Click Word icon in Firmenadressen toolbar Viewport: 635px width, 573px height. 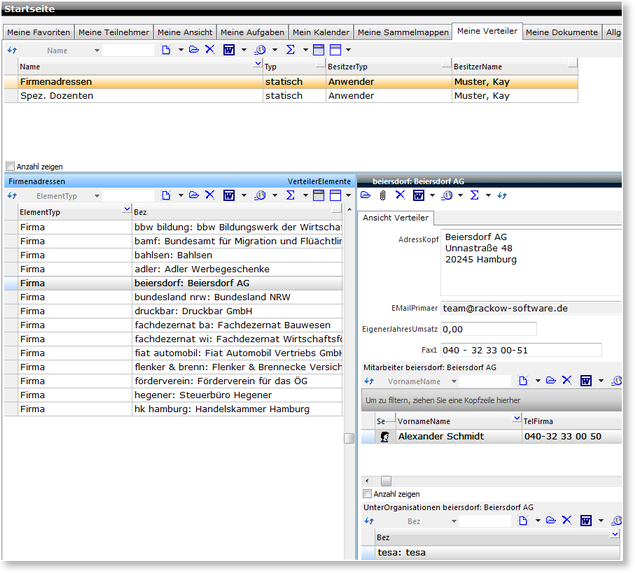pyautogui.click(x=229, y=196)
